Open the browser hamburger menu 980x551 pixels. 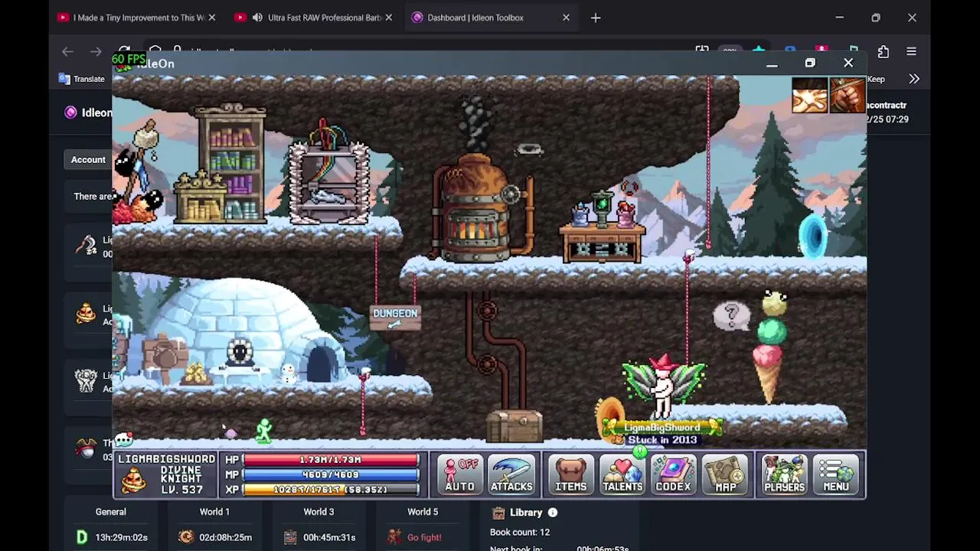[x=911, y=51]
